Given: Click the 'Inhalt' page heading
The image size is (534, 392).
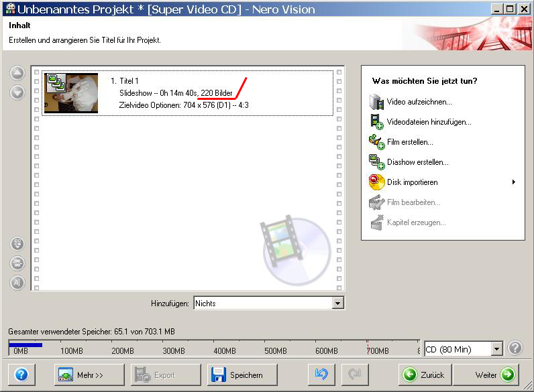Looking at the screenshot, I should pos(19,25).
